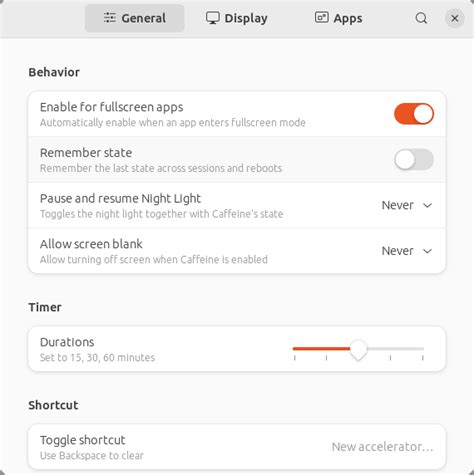Set Durations slider to last tick mark

pos(423,349)
